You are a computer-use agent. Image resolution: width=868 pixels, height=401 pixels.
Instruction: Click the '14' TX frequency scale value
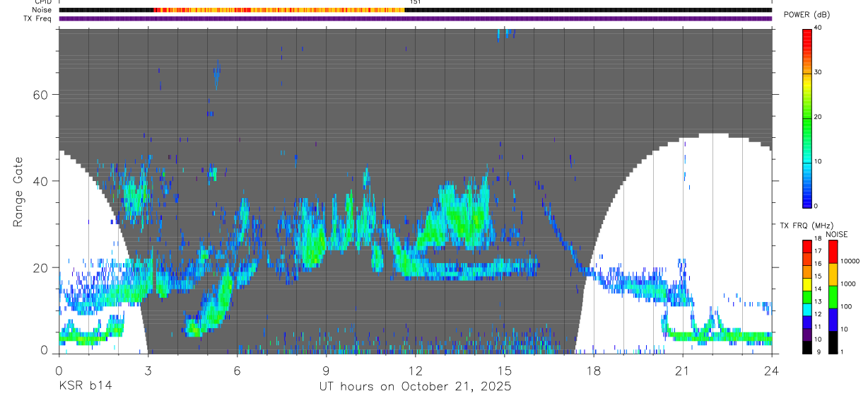pos(819,289)
